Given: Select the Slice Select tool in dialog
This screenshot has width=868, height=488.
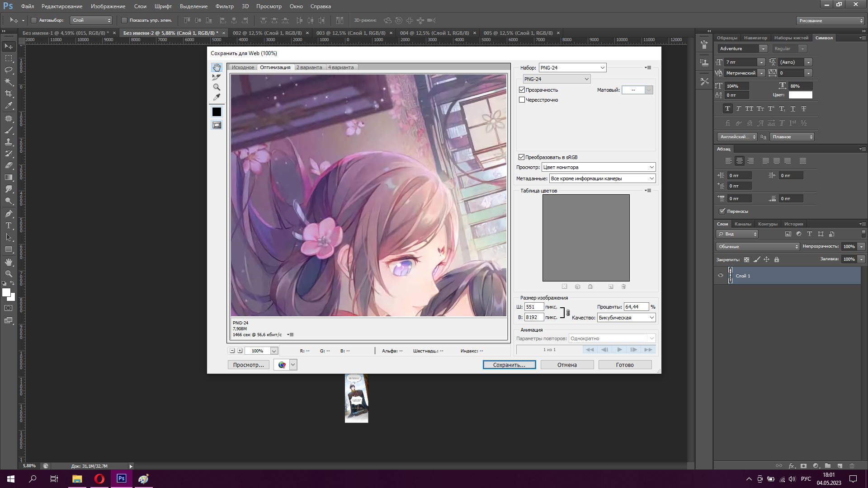Looking at the screenshot, I should coord(217,77).
